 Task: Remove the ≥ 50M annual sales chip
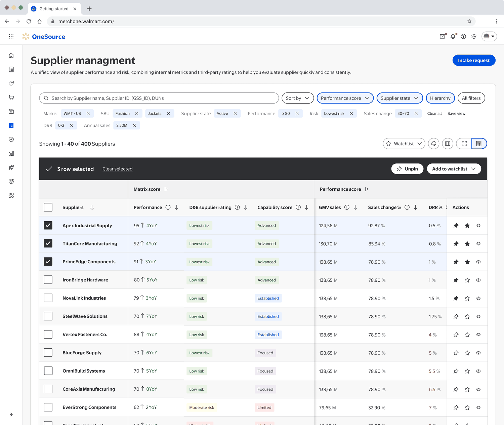134,125
